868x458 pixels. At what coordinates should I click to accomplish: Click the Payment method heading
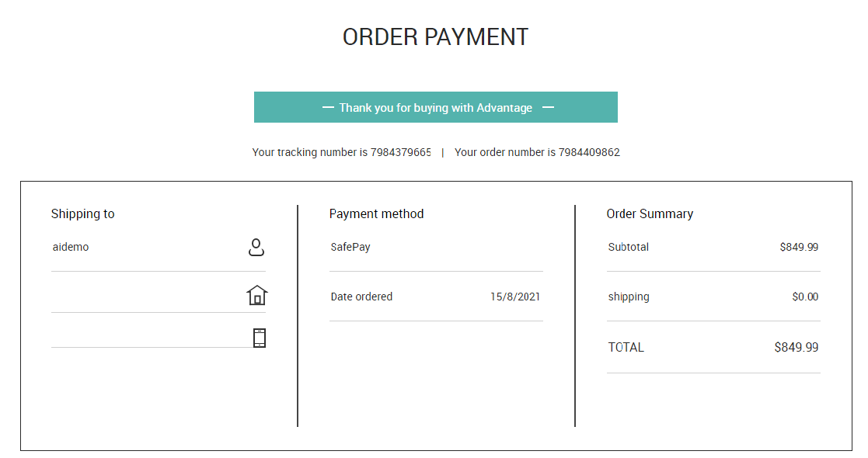376,214
